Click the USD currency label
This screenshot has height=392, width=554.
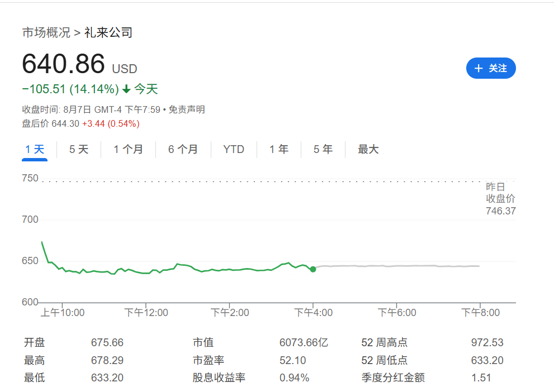click(124, 69)
